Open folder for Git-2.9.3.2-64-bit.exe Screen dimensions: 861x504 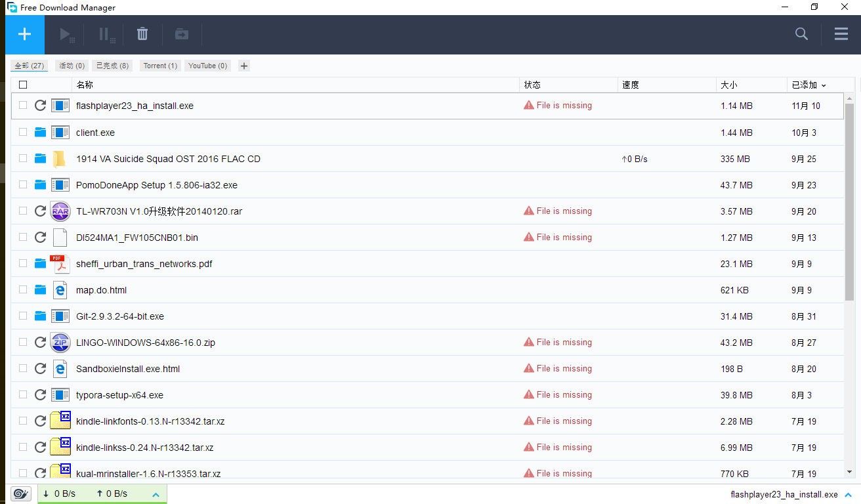point(40,316)
